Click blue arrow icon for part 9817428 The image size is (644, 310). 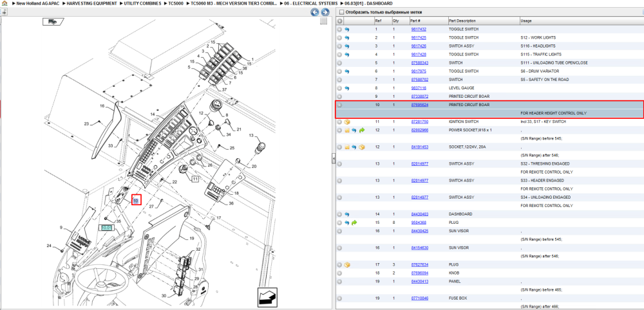tap(347, 55)
